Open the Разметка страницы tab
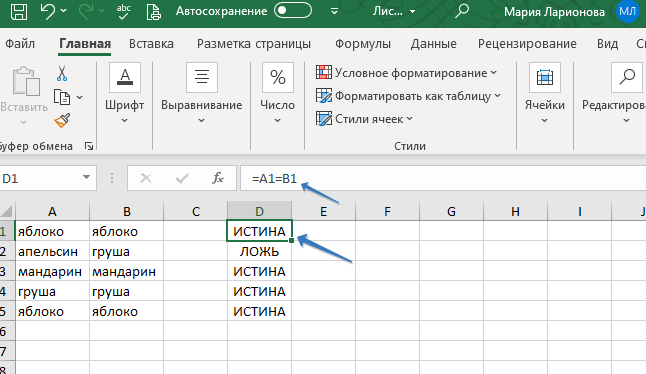The height and width of the screenshot is (374, 646). (254, 44)
